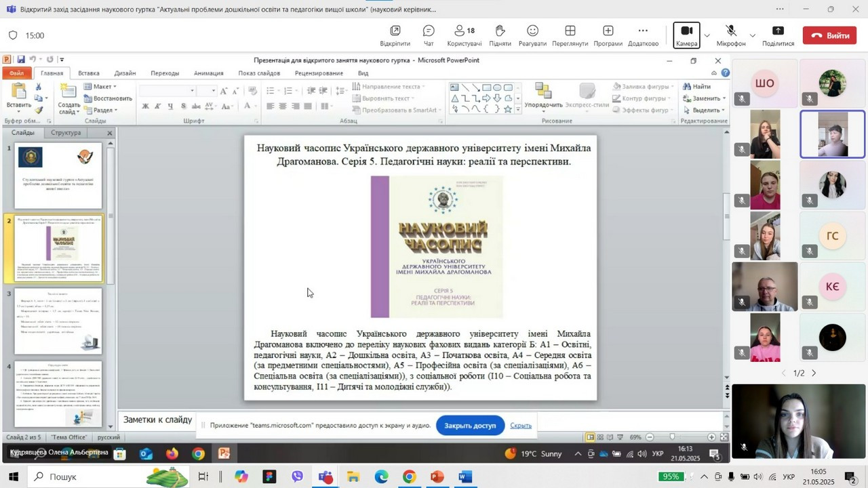Open Додатково more options
868x488 pixels.
(x=643, y=35)
